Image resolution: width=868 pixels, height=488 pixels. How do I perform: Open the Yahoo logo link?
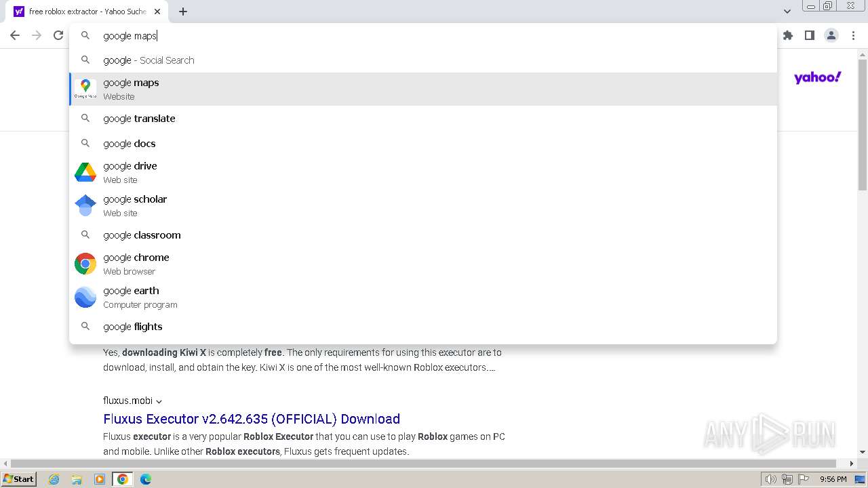pyautogui.click(x=818, y=78)
